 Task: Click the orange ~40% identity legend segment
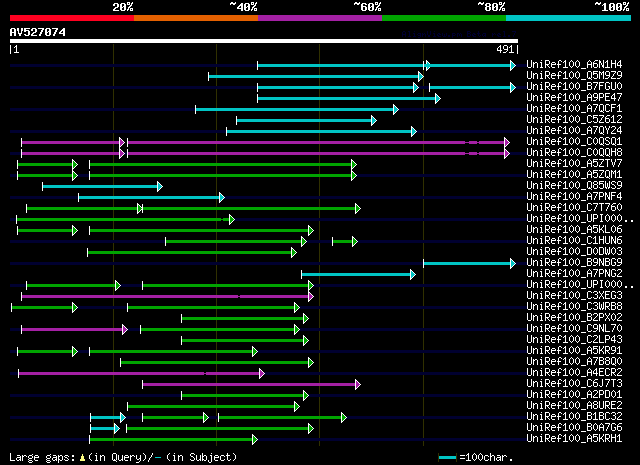click(x=196, y=18)
